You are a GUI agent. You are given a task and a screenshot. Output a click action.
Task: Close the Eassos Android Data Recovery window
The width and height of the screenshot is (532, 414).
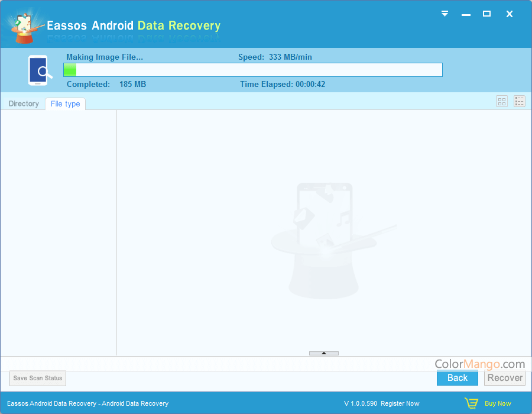[509, 14]
